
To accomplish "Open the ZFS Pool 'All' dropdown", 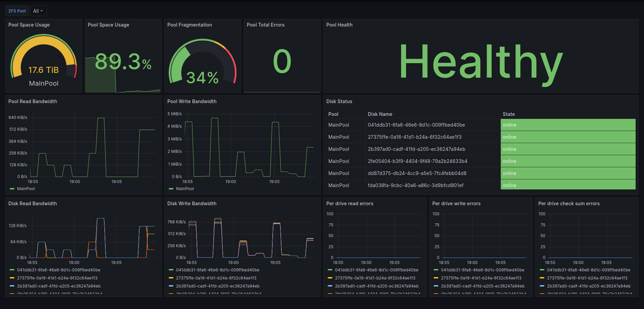I will click(38, 11).
